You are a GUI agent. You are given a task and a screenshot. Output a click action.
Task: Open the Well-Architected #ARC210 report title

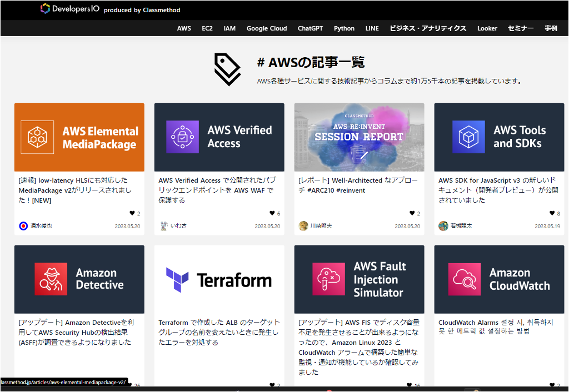pyautogui.click(x=358, y=185)
